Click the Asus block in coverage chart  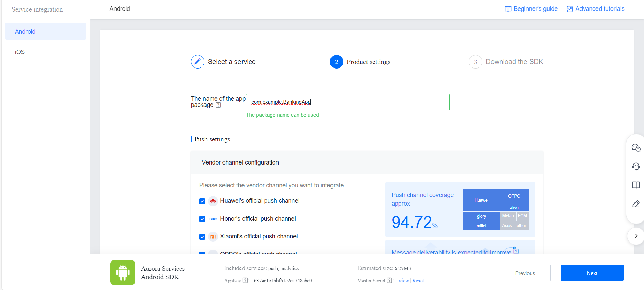[507, 226]
